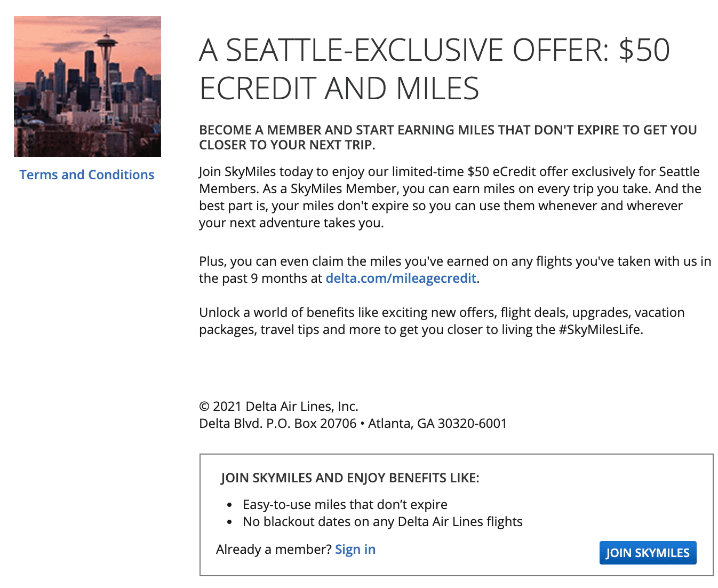Select the 'No blackout dates' benefit text

tap(382, 522)
